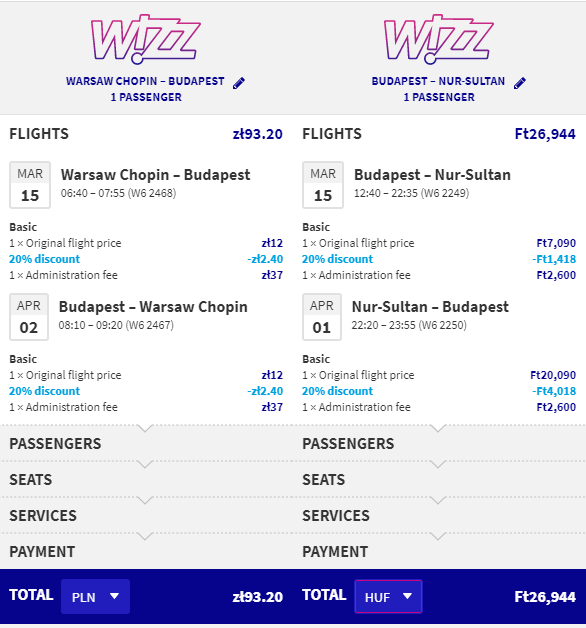Click APR 02 date tile for return flight
This screenshot has height=628, width=586.
click(x=29, y=317)
